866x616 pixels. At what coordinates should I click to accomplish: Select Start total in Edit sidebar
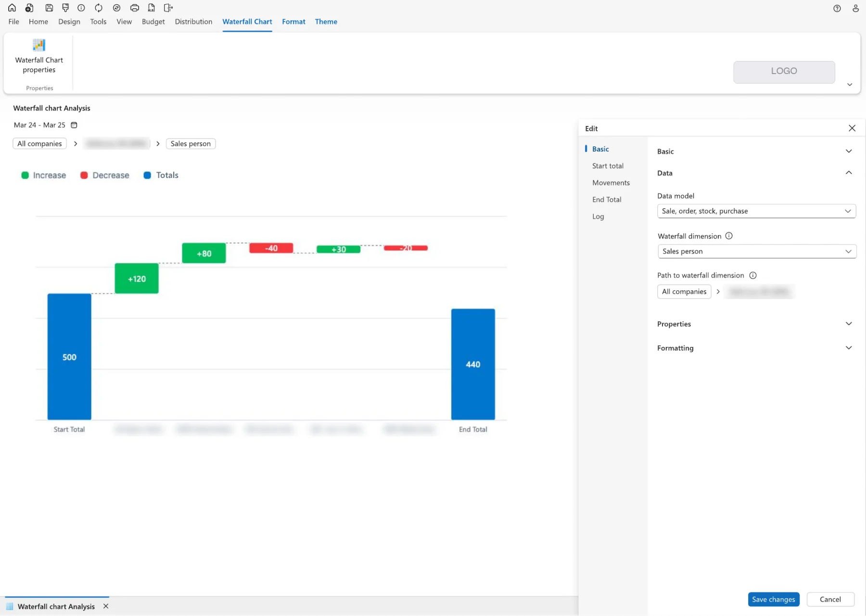608,166
